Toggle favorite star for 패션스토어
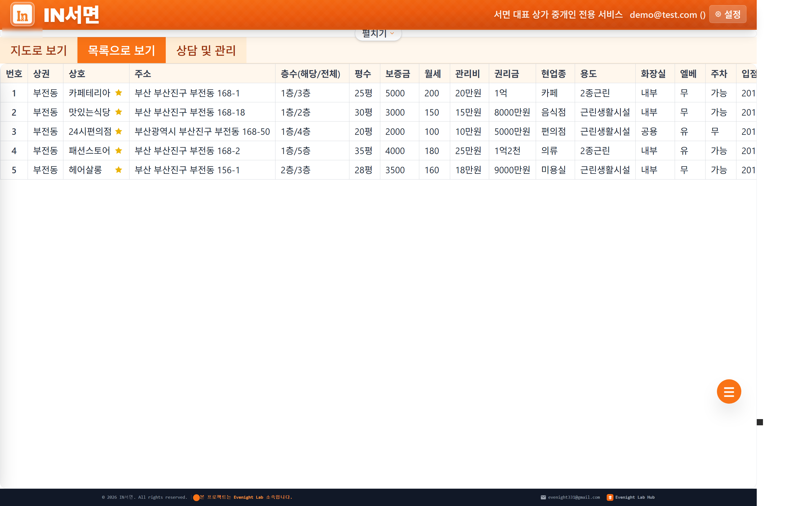Screen dimensions: 812x506 (x=118, y=151)
